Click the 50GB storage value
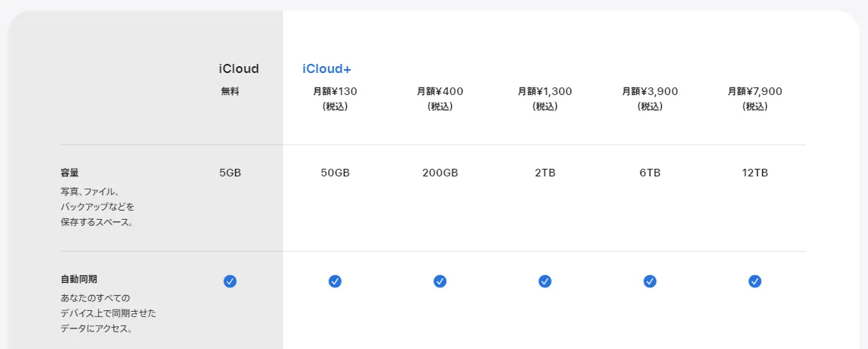Image resolution: width=868 pixels, height=349 pixels. (x=335, y=173)
